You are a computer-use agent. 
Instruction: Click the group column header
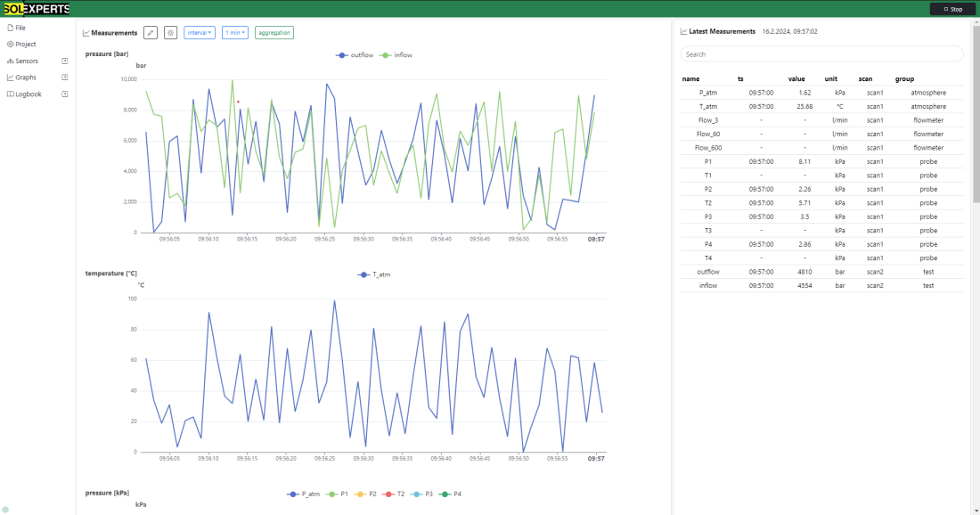tap(904, 78)
